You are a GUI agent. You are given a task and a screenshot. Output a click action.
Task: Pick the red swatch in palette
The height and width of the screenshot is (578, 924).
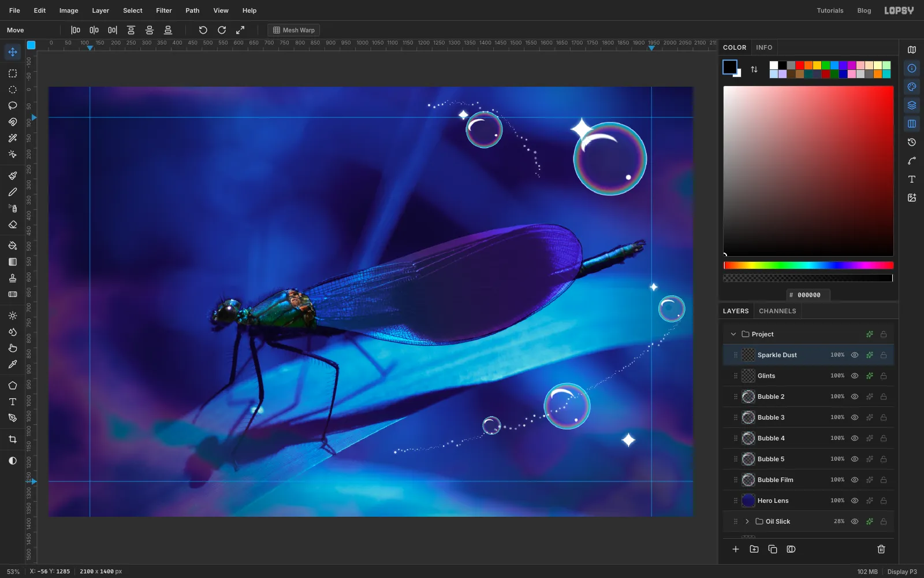click(x=800, y=65)
